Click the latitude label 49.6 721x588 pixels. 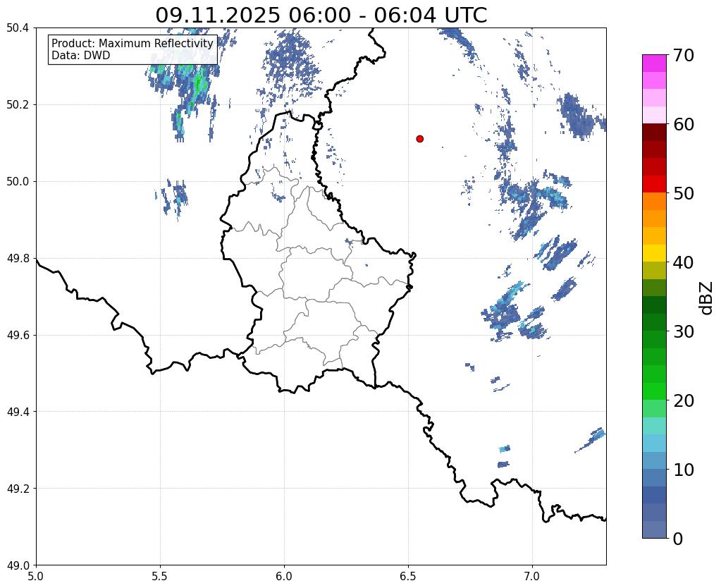point(18,335)
